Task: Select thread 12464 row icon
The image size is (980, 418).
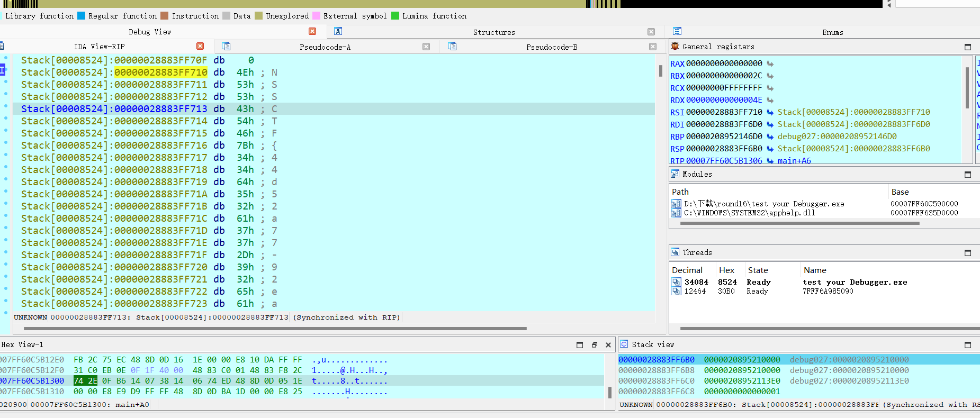Action: click(x=676, y=291)
